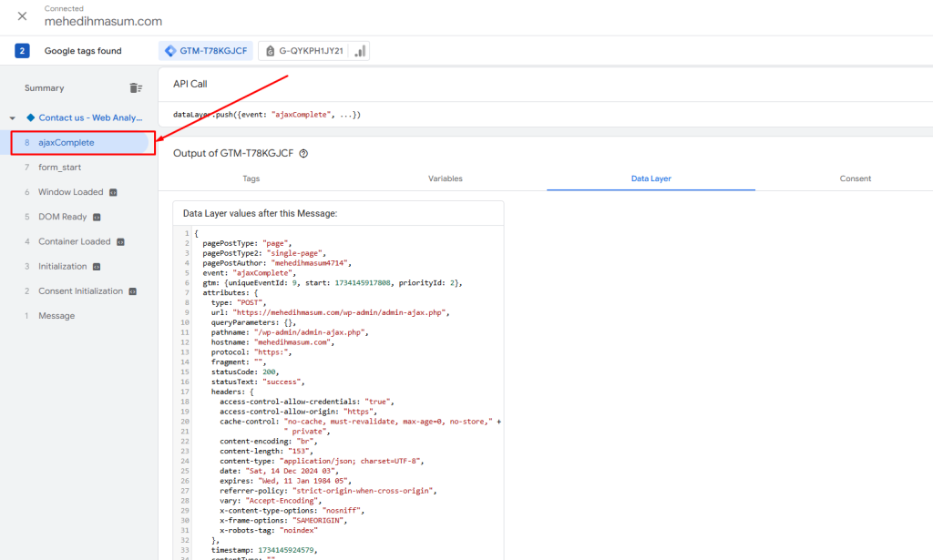Click the mehedihmasum.com connected domain title
Image resolution: width=933 pixels, height=560 pixels.
point(103,22)
